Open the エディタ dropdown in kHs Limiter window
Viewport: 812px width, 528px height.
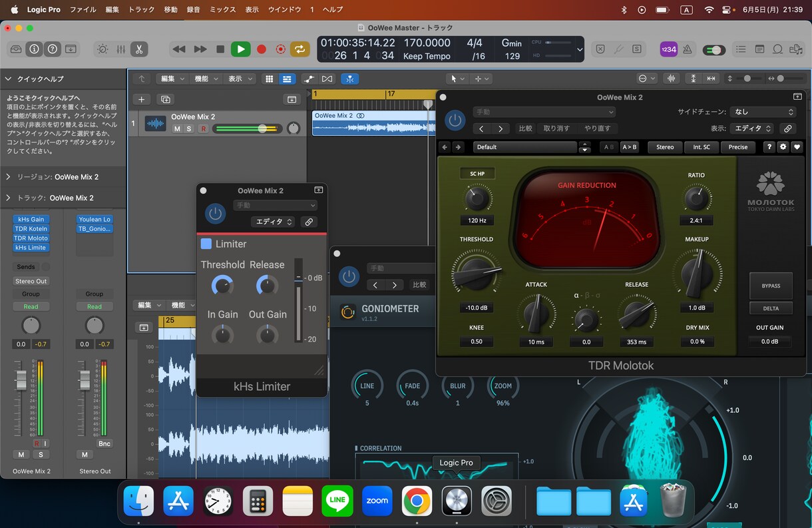coord(274,222)
